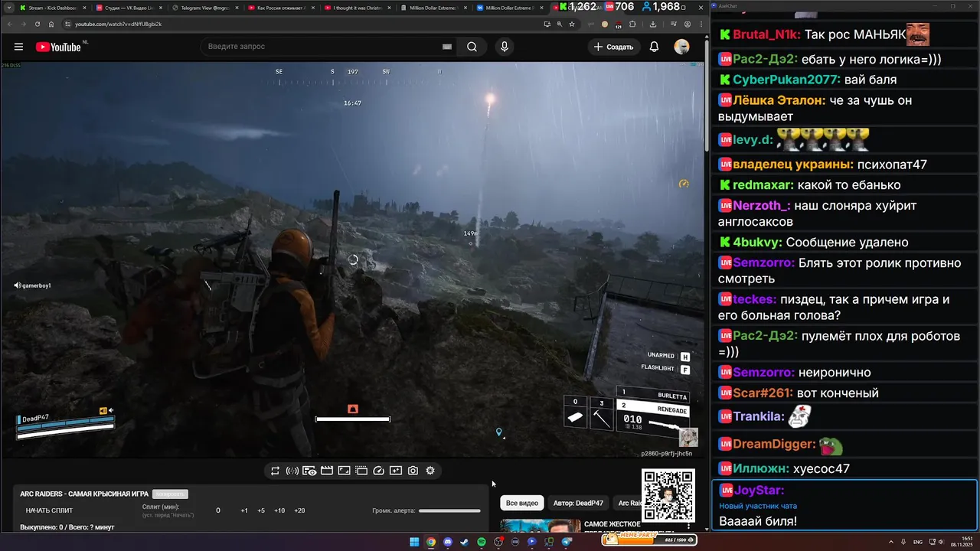Click the video player frame

(x=352, y=259)
